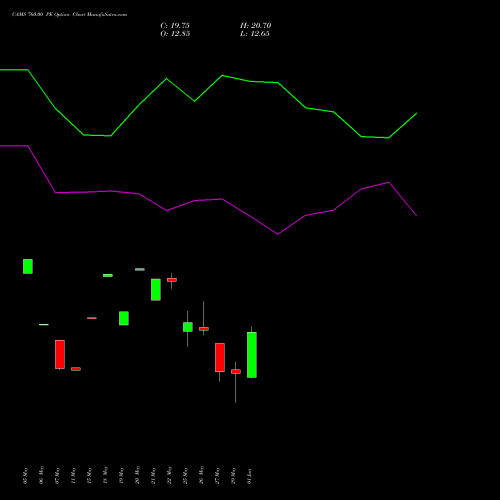
Task: Select the green candle for 19 May
Action: [x=124, y=318]
